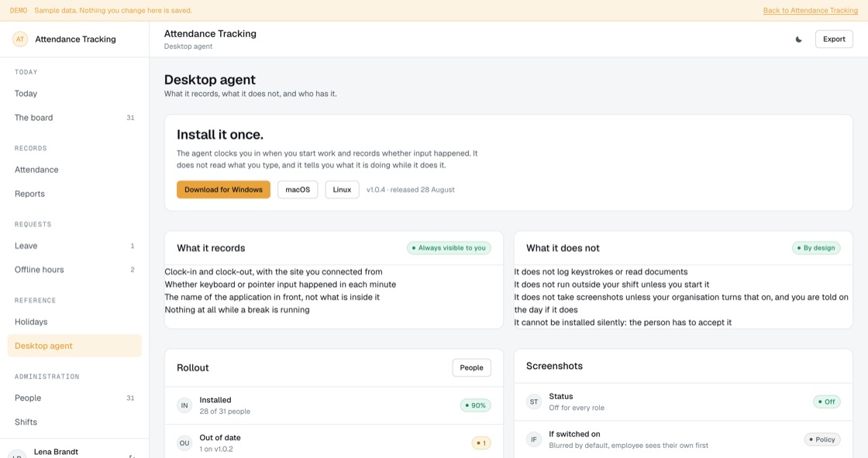The width and height of the screenshot is (868, 458).
Task: Open Leave requests
Action: 74,246
